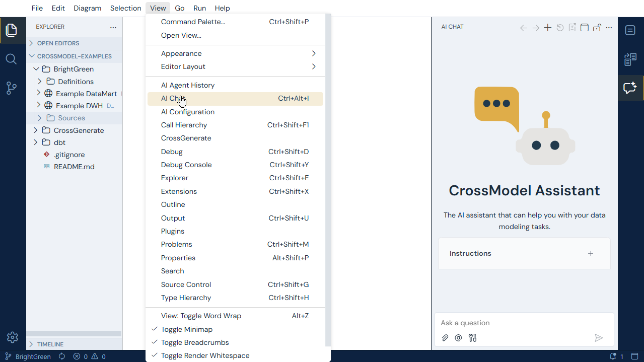The height and width of the screenshot is (362, 644).
Task: Start a new AI chat with plus icon
Action: 548,28
